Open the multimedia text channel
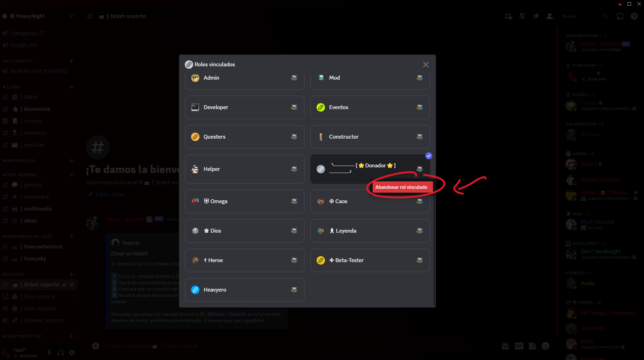644x360 pixels. (38, 209)
